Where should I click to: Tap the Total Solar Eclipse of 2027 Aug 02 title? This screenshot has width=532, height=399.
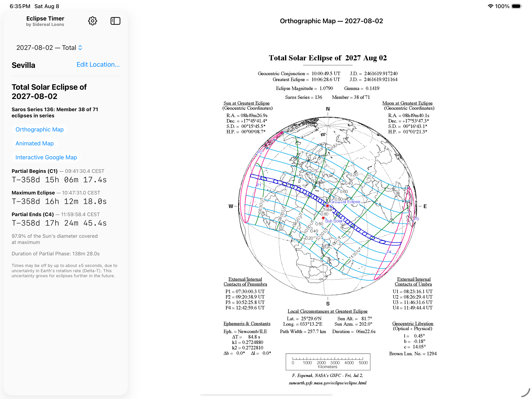(327, 58)
